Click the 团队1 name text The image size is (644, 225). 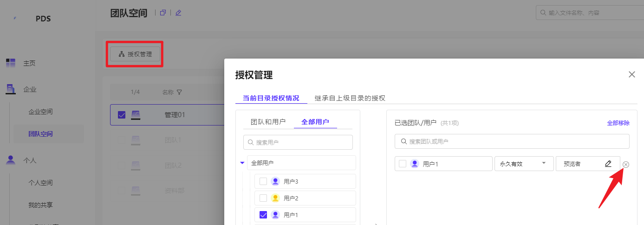coord(173,139)
